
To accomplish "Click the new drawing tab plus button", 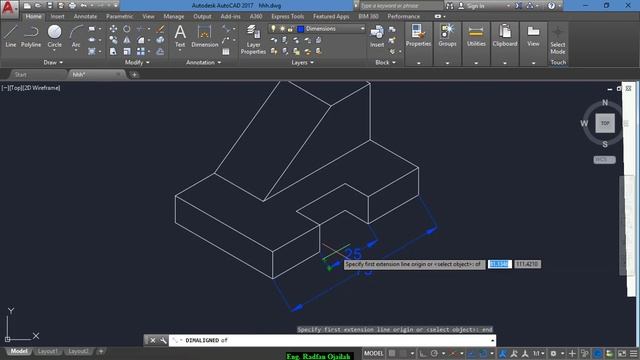I will point(134,75).
